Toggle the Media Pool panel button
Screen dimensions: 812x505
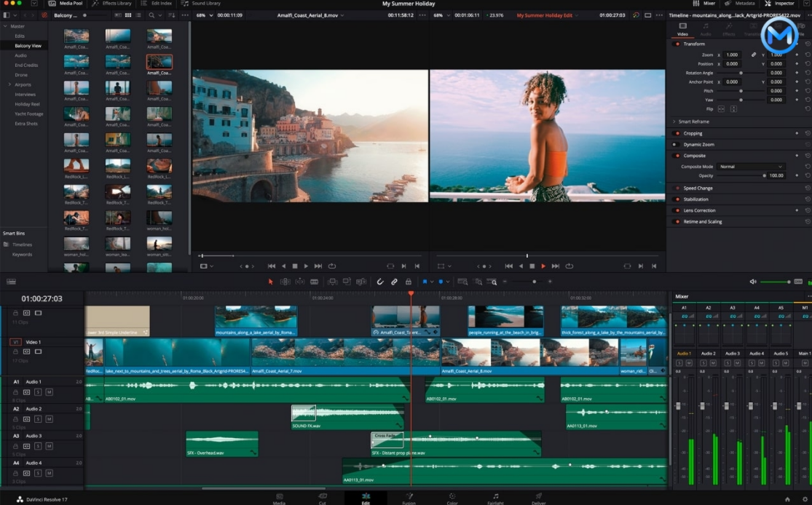pos(66,3)
